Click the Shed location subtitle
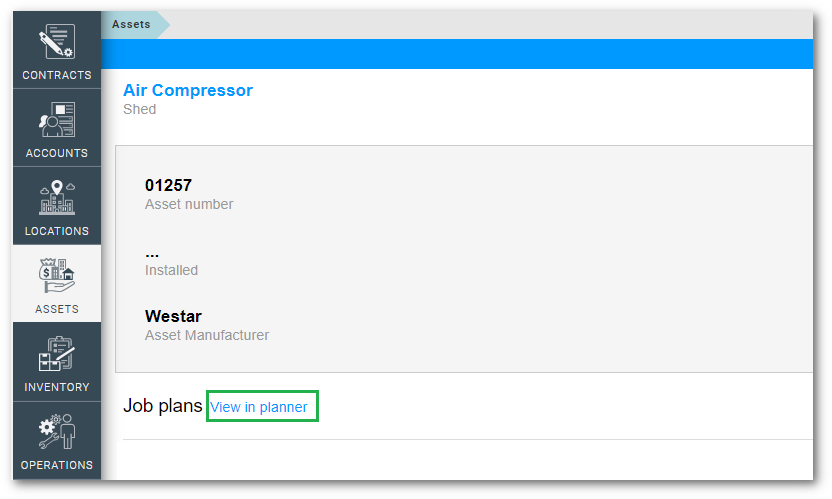Screen dimensions: 832x499 click(139, 109)
